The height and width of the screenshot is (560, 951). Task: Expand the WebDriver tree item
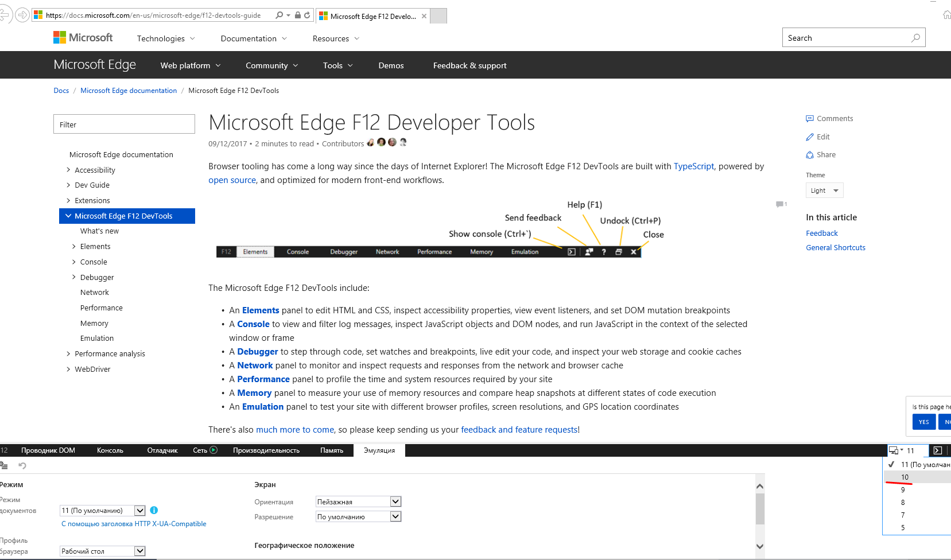68,369
